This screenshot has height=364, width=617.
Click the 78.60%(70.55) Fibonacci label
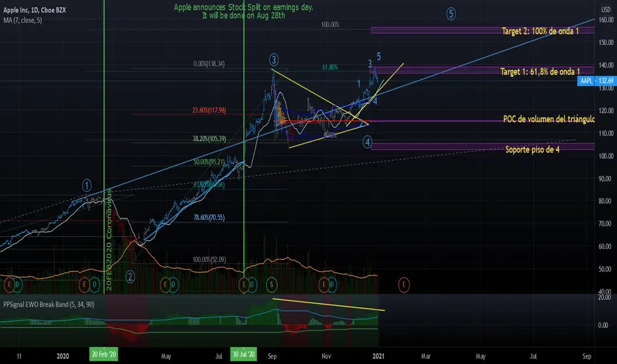click(x=209, y=217)
